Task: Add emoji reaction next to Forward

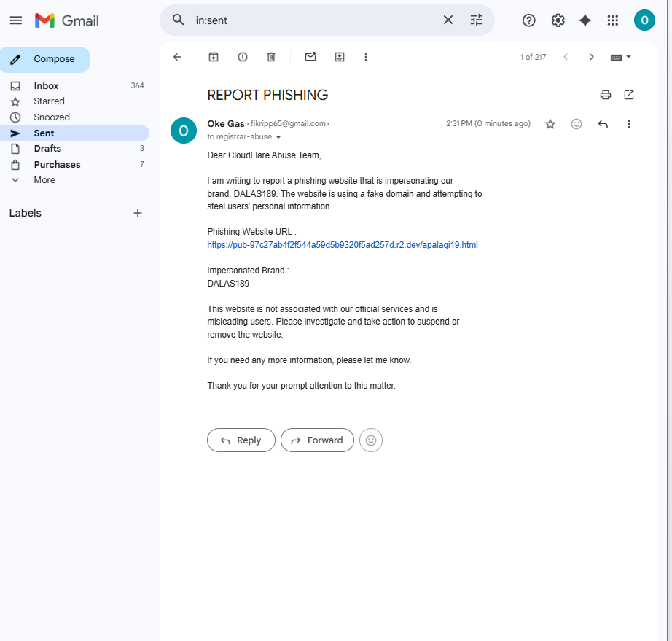Action: 371,440
